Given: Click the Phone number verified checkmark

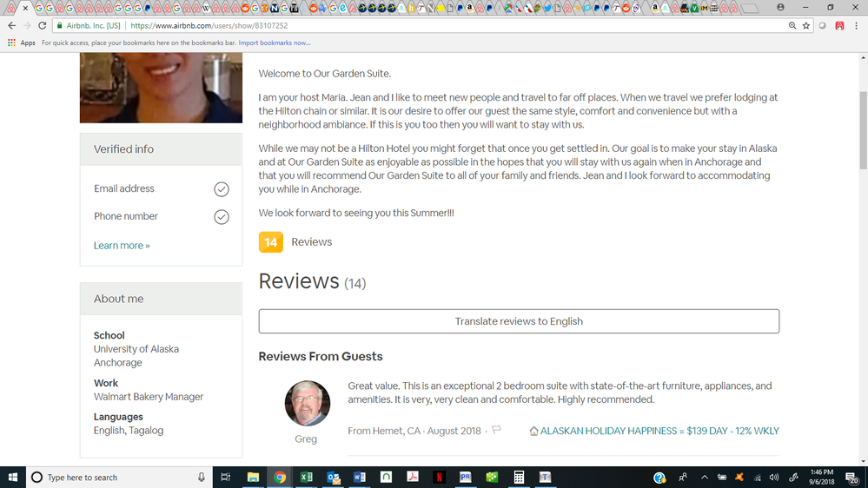Looking at the screenshot, I should coord(222,217).
